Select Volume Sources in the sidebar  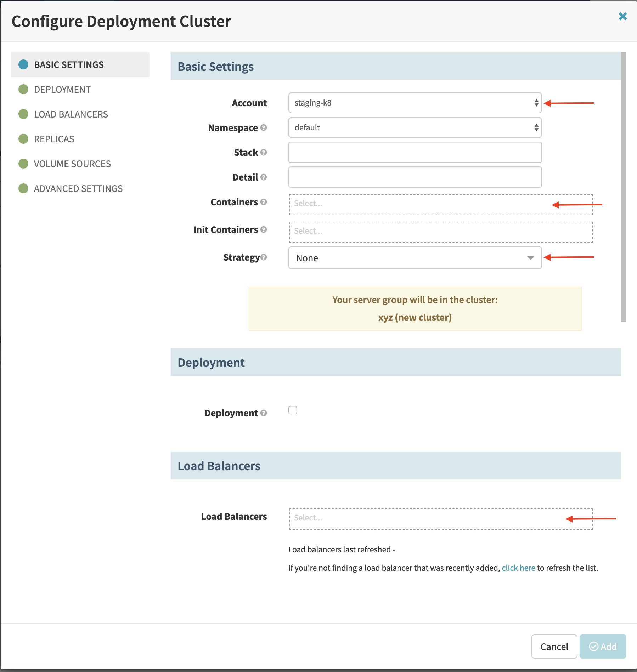[x=72, y=164]
